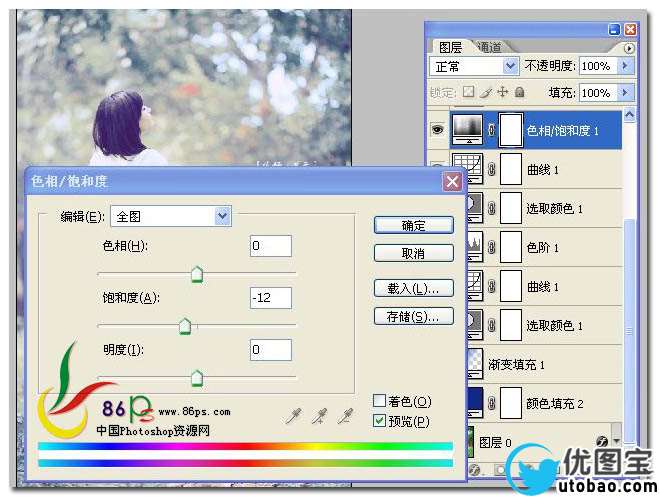Screen dimensions: 660x500
Task: Click lower 曲线 1 mask thumbnail
Action: click(x=511, y=286)
